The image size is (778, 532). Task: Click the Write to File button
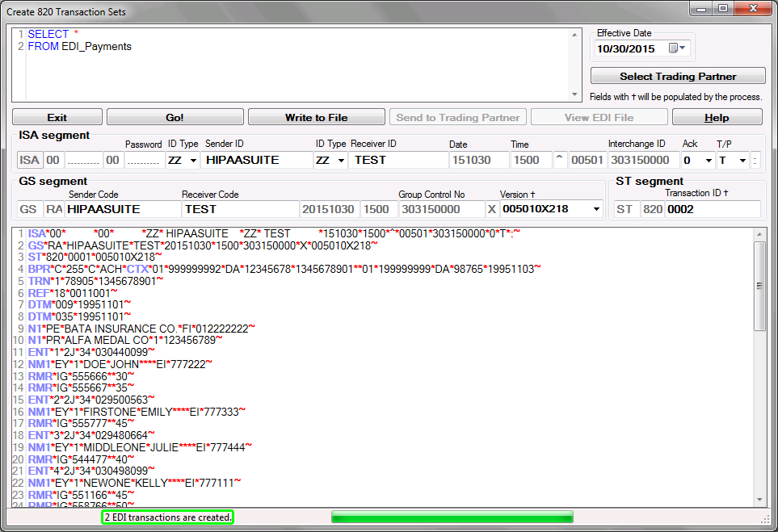[316, 117]
